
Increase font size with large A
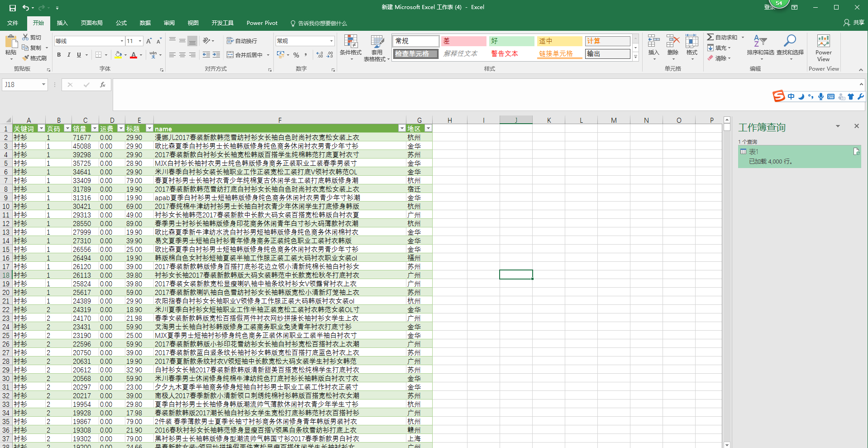pos(149,41)
